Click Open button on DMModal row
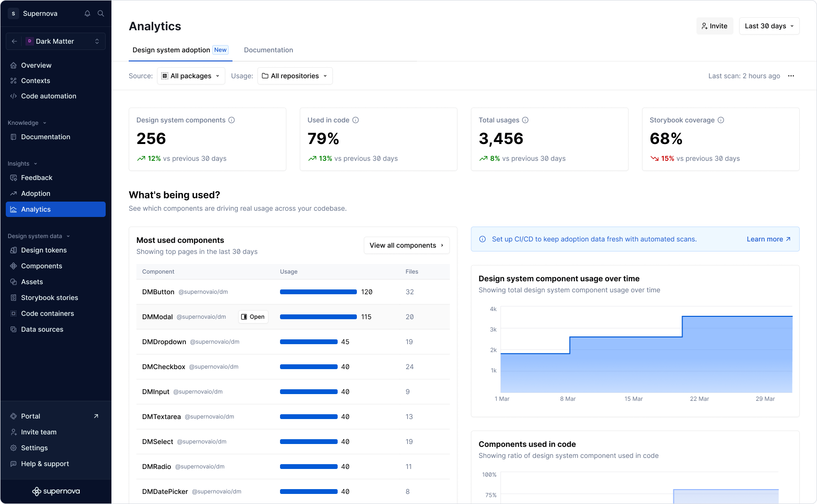This screenshot has height=504, width=817. [x=253, y=317]
